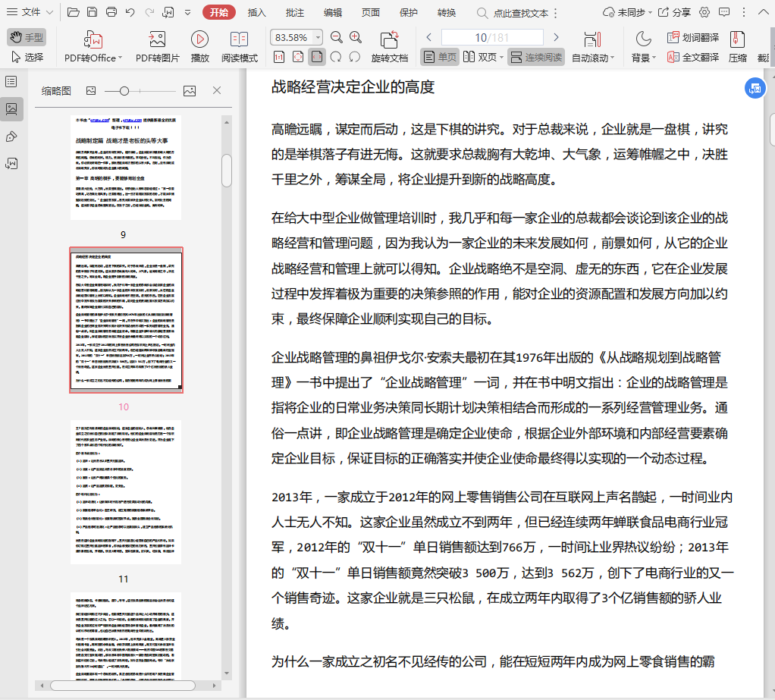The image size is (775, 700).
Task: Click the open folder icon
Action: coord(73,12)
